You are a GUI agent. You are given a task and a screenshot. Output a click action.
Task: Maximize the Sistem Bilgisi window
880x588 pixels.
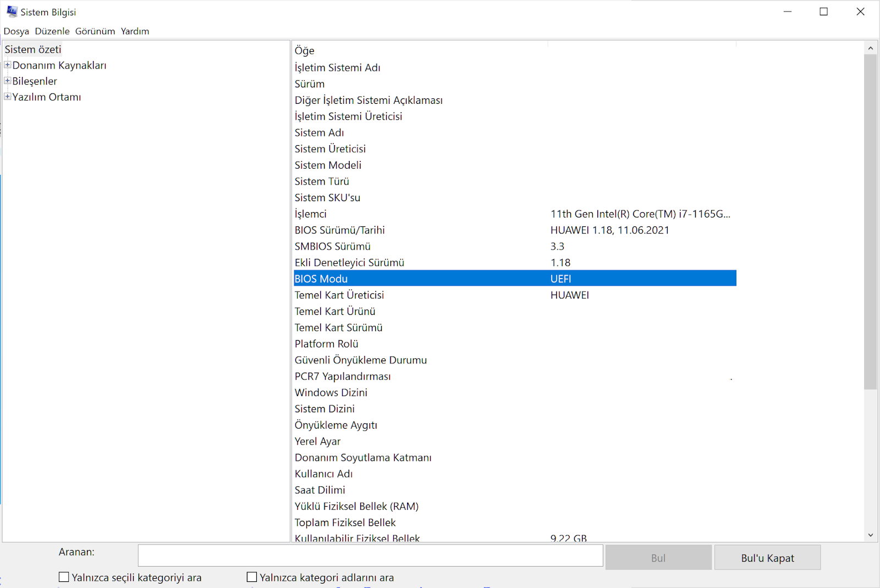click(x=824, y=12)
